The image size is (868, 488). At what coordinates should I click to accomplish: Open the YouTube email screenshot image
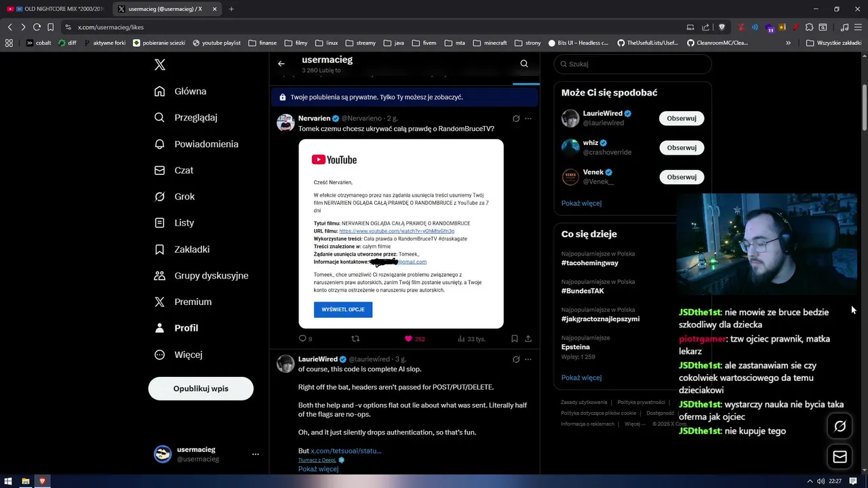pos(401,234)
